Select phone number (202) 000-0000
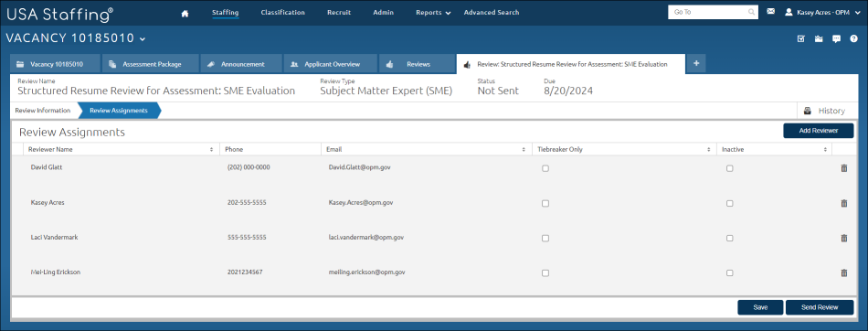This screenshot has width=868, height=331. pyautogui.click(x=249, y=166)
